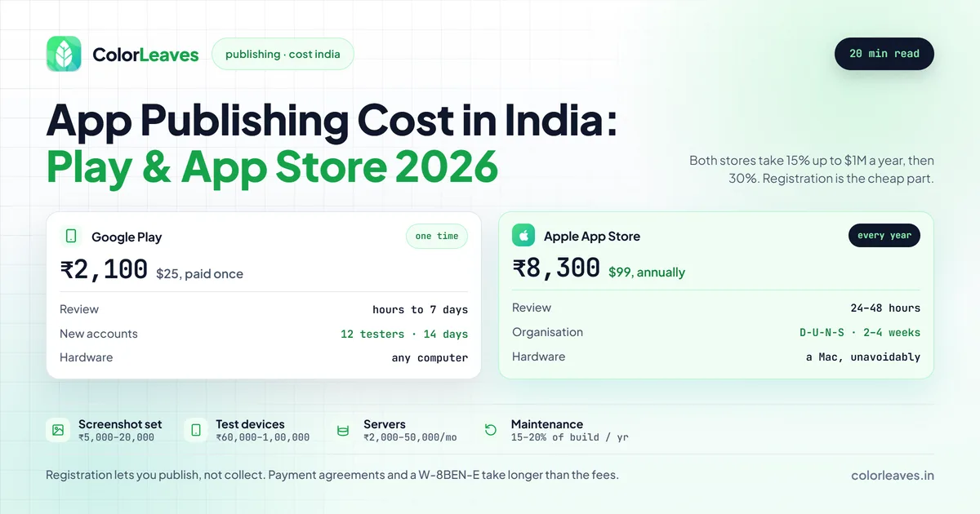This screenshot has width=980, height=514.
Task: Click the 'hours to 7 days' review value
Action: pyautogui.click(x=420, y=310)
